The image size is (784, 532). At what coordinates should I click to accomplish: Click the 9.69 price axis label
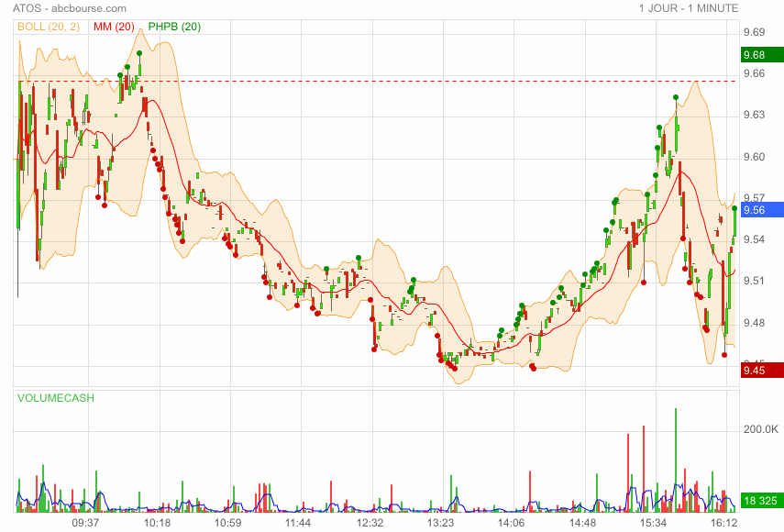754,32
